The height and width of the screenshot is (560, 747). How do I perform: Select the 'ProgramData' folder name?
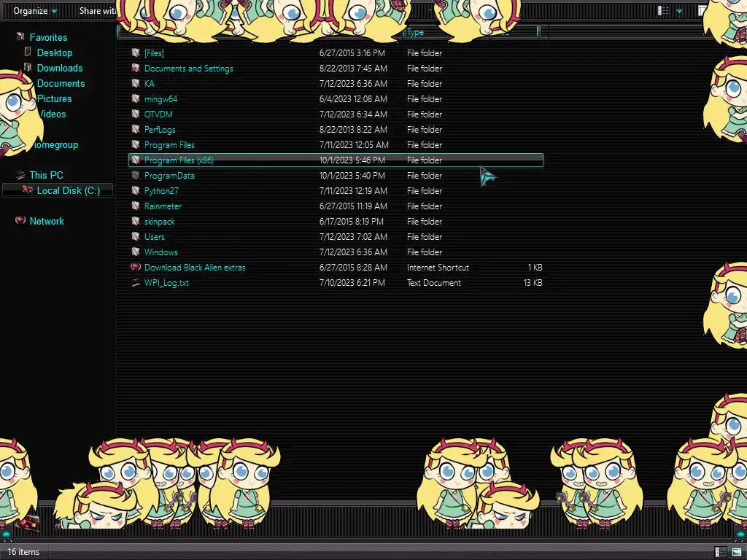coord(169,176)
